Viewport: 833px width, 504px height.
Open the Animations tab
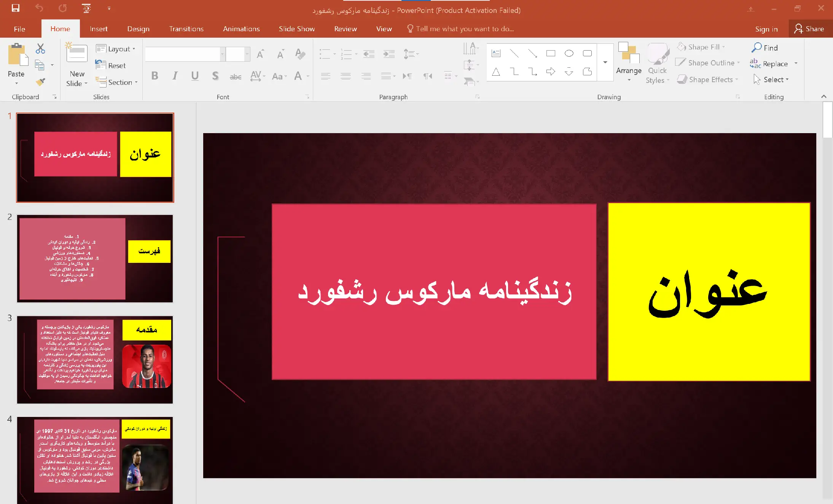241,29
